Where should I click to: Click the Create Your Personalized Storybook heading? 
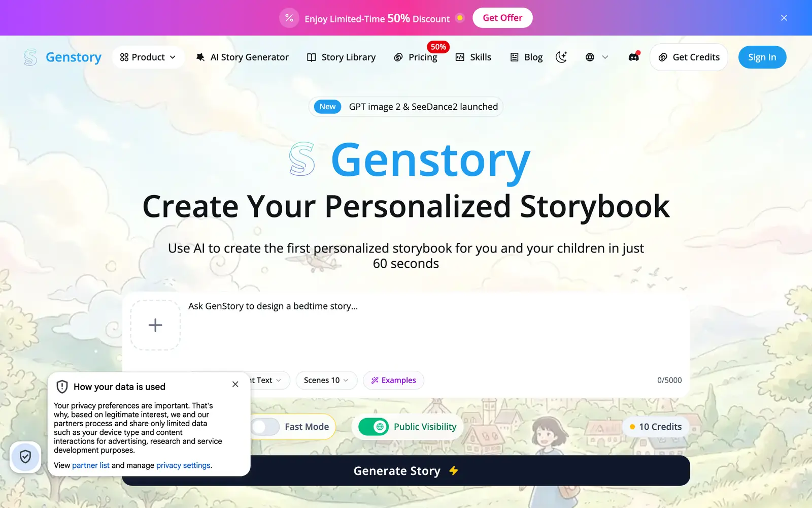pyautogui.click(x=406, y=207)
